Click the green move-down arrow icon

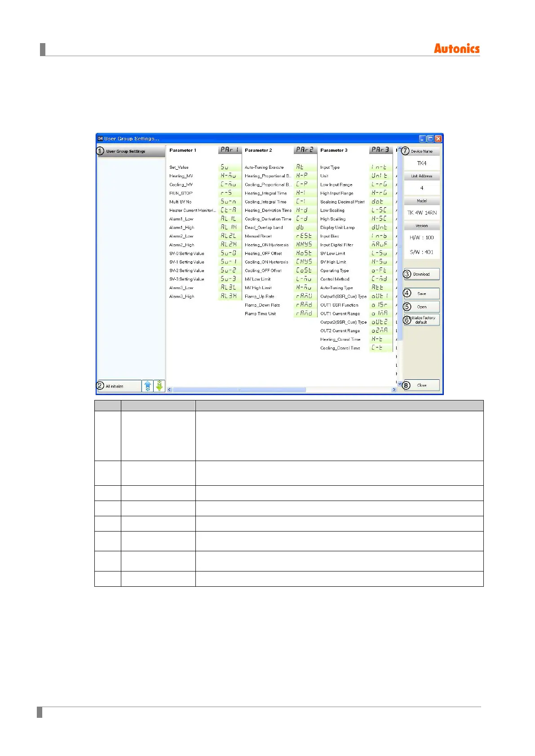pyautogui.click(x=159, y=386)
